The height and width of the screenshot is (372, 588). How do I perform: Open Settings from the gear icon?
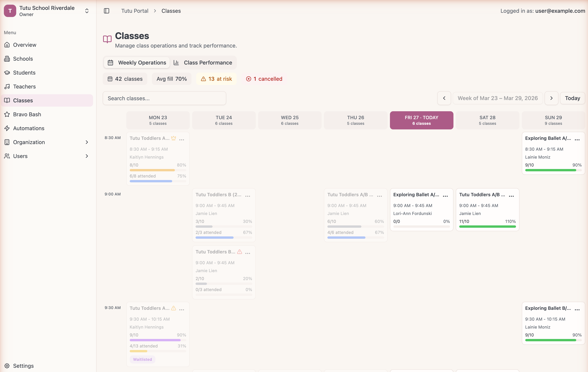click(7, 366)
